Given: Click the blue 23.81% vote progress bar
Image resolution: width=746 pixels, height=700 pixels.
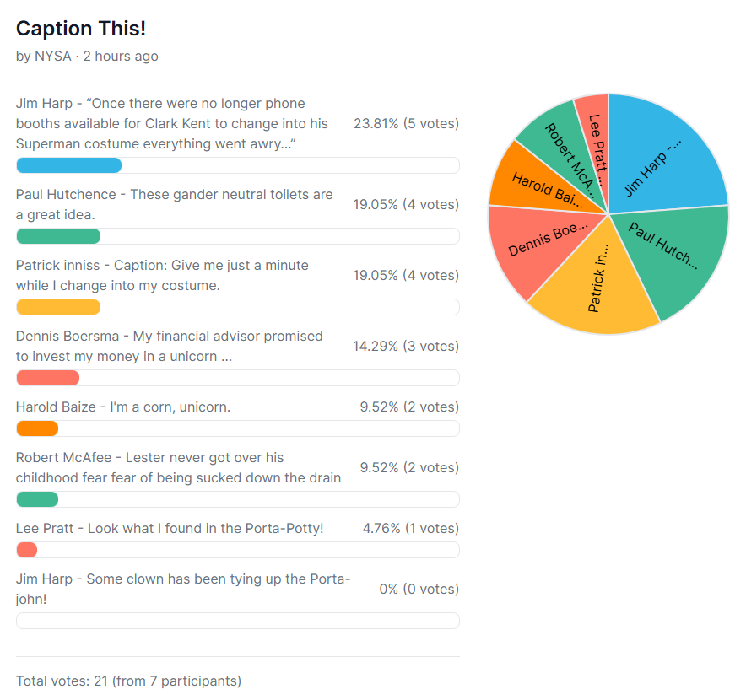Looking at the screenshot, I should [x=68, y=165].
